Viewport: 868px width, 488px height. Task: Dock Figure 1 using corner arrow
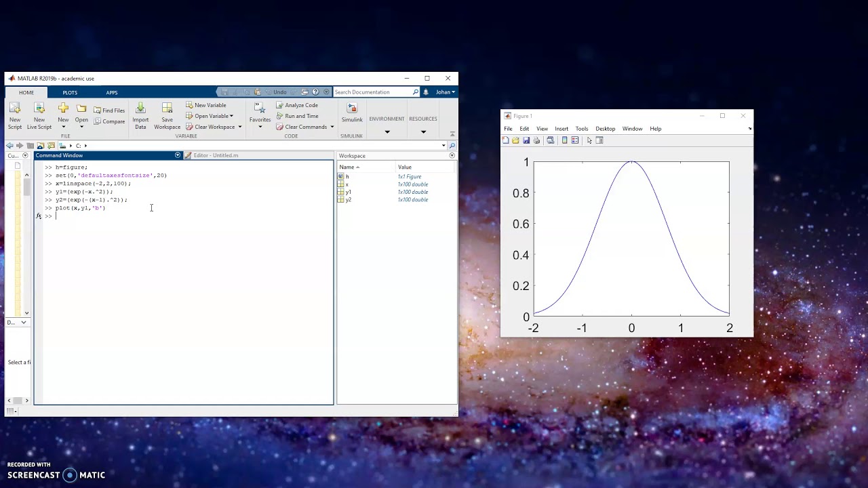coord(749,129)
